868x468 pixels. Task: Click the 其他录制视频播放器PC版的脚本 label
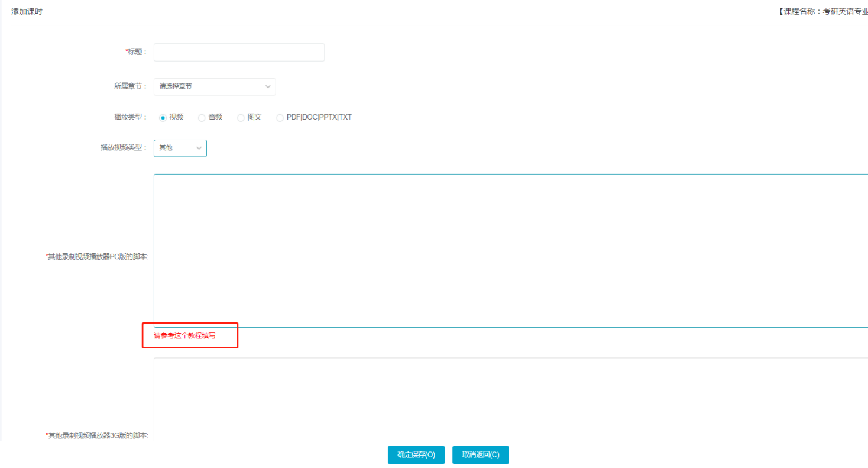coord(97,257)
